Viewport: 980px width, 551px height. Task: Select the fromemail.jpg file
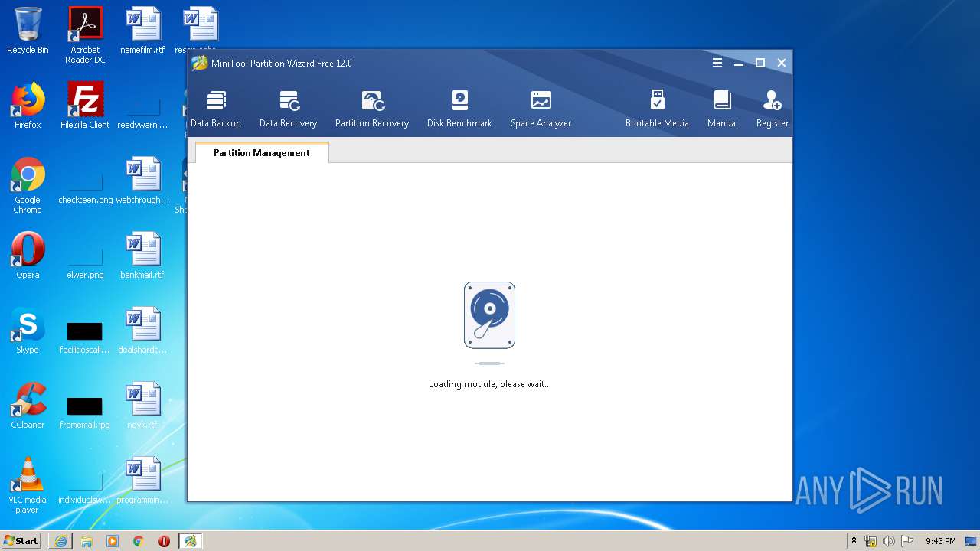coord(85,413)
